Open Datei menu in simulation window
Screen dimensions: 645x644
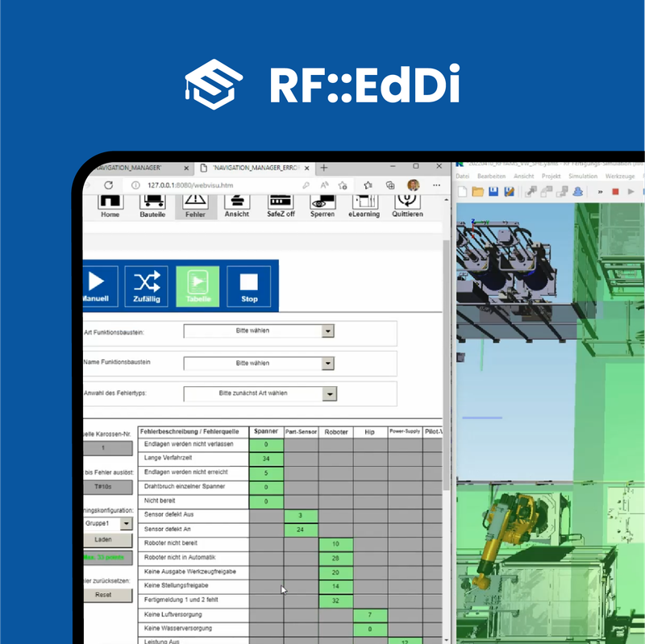coord(462,176)
